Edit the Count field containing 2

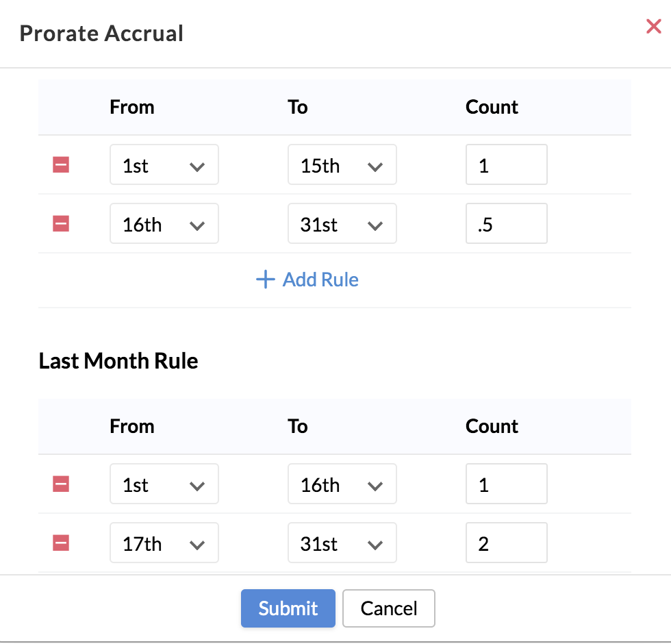(506, 543)
